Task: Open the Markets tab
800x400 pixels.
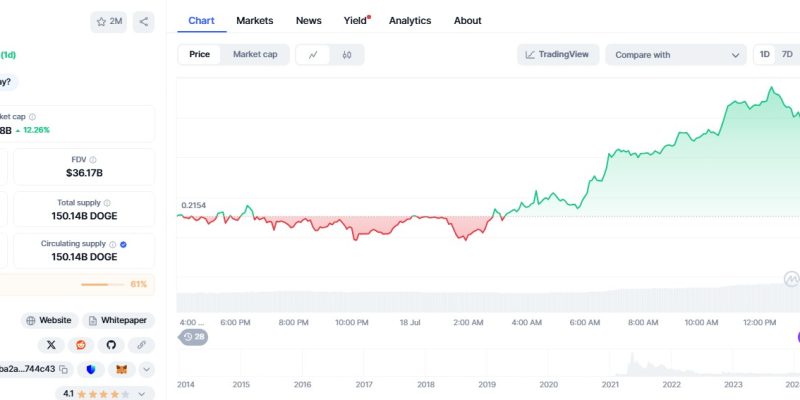Action: pos(255,20)
